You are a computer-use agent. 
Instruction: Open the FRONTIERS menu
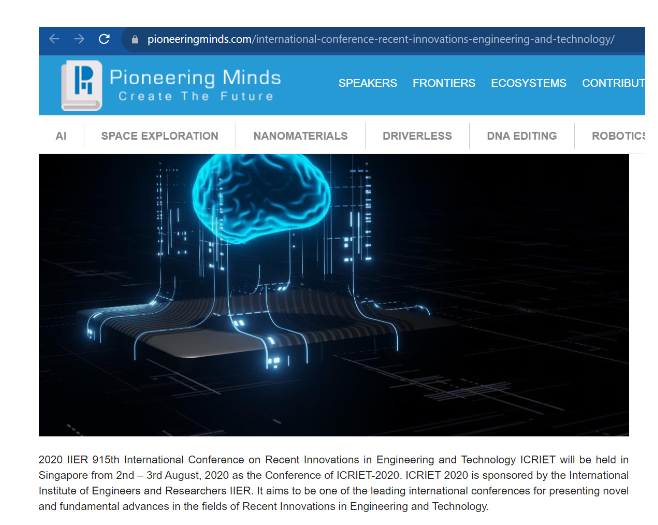pyautogui.click(x=444, y=83)
